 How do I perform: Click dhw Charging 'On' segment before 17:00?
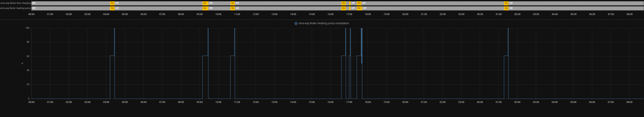pos(344,3)
